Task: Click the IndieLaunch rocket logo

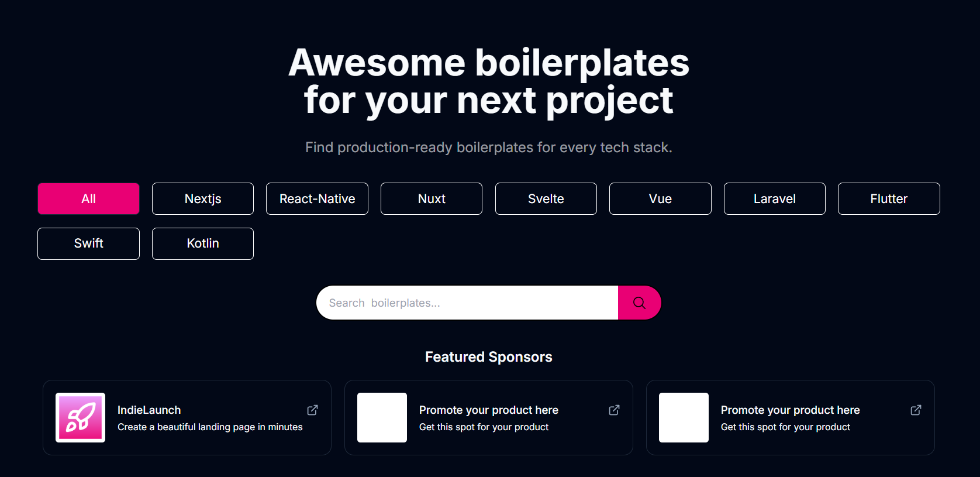Action: (80, 417)
